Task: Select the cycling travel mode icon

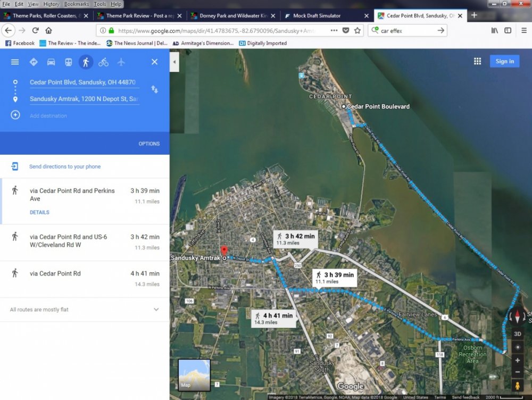Action: coord(103,62)
